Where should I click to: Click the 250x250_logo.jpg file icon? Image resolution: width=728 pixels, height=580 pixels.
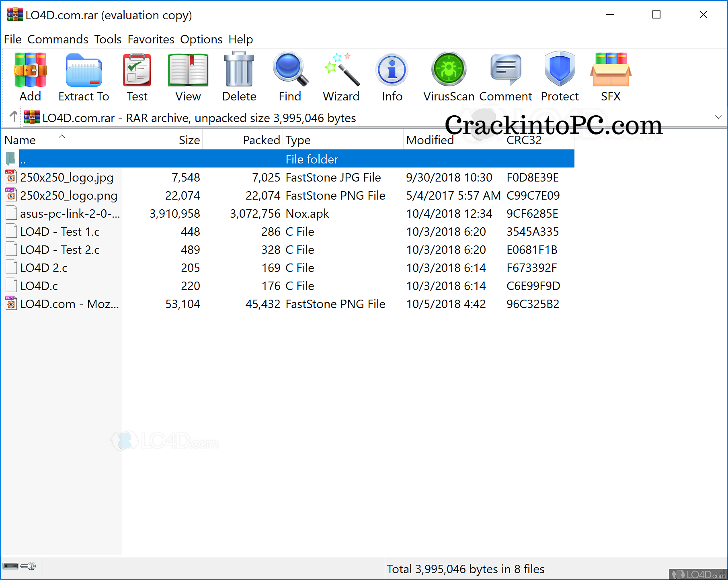[11, 177]
